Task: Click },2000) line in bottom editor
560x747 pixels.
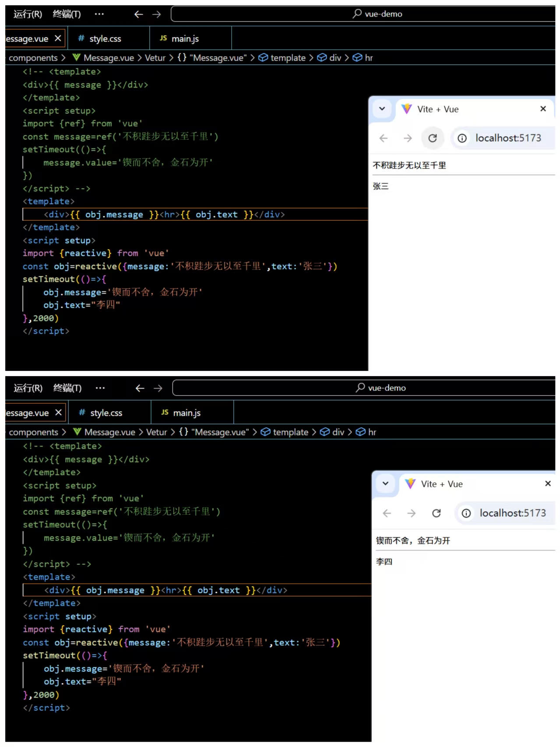Action: click(41, 695)
